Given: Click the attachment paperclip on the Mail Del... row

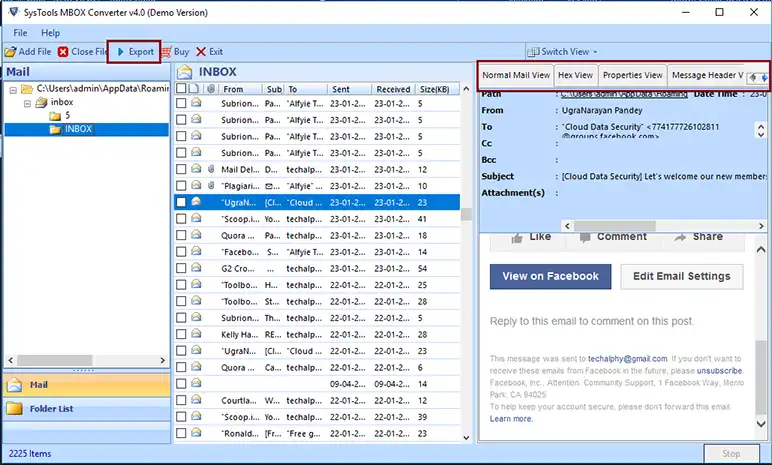Looking at the screenshot, I should pos(211,169).
